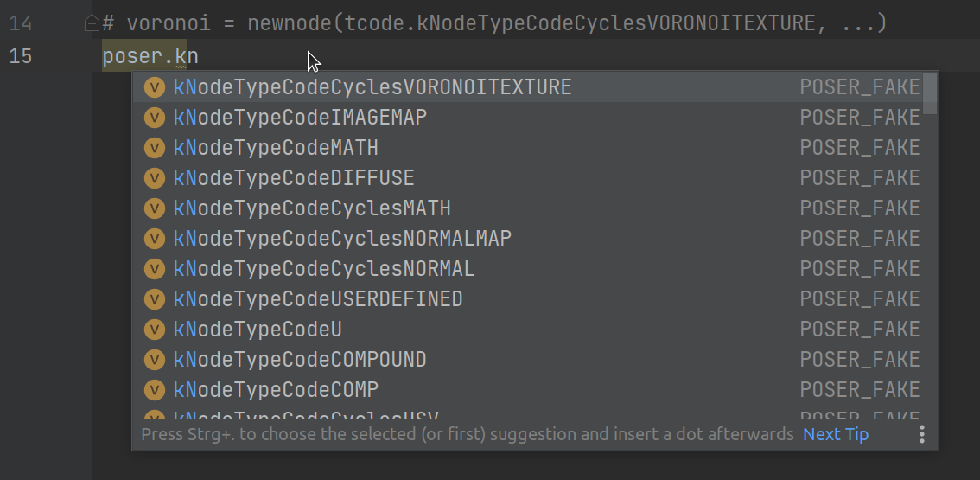Click variable icon beside kNodeTypeCodeDIFFUSE

155,178
